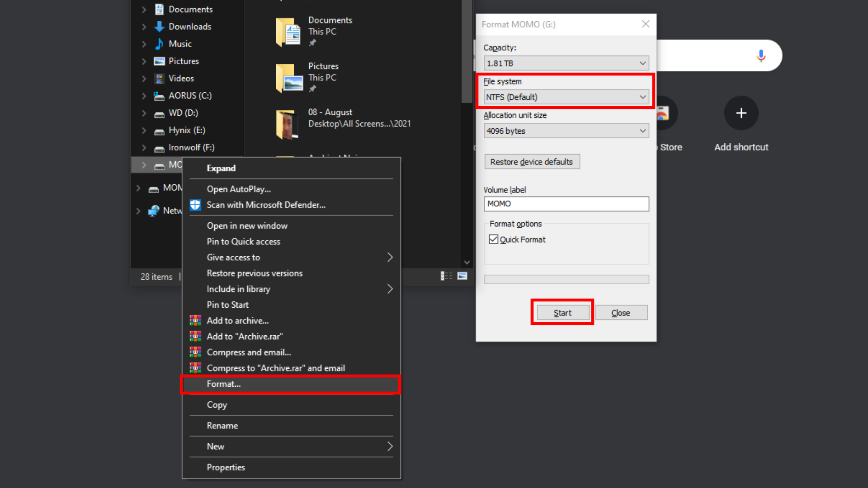Click Close to dismiss format dialog
Viewport: 868px width, 488px height.
click(620, 313)
